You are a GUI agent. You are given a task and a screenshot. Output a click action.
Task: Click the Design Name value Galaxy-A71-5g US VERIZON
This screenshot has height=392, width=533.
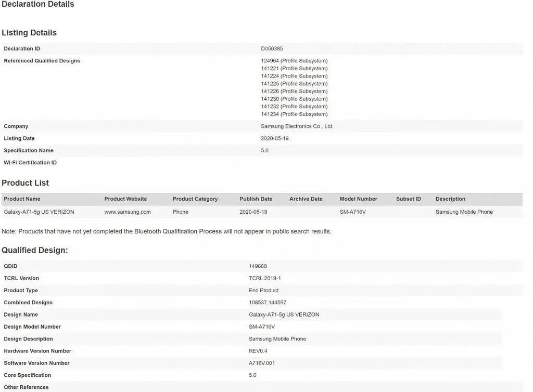tap(284, 315)
